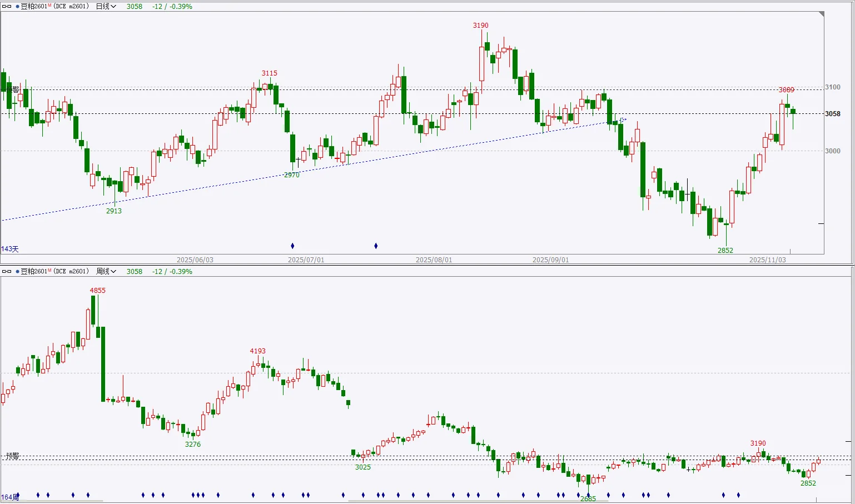
Task: Click the 3190 high label on the daily chart
Action: click(x=481, y=26)
